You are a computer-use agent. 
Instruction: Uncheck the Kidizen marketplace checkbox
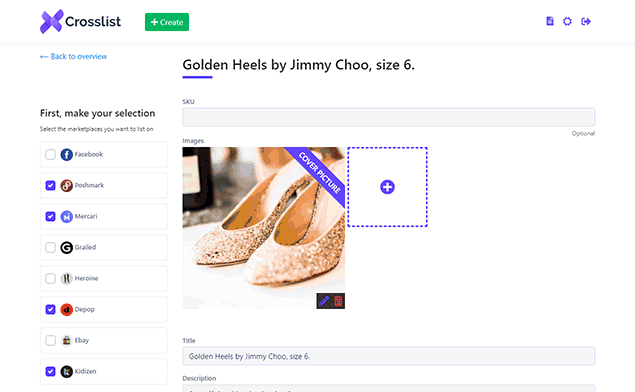coord(50,371)
